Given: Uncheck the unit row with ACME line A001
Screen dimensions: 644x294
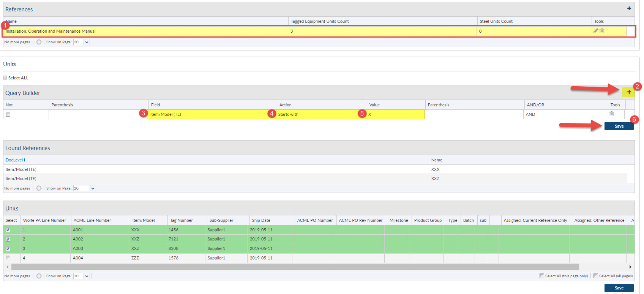Looking at the screenshot, I should (8, 230).
